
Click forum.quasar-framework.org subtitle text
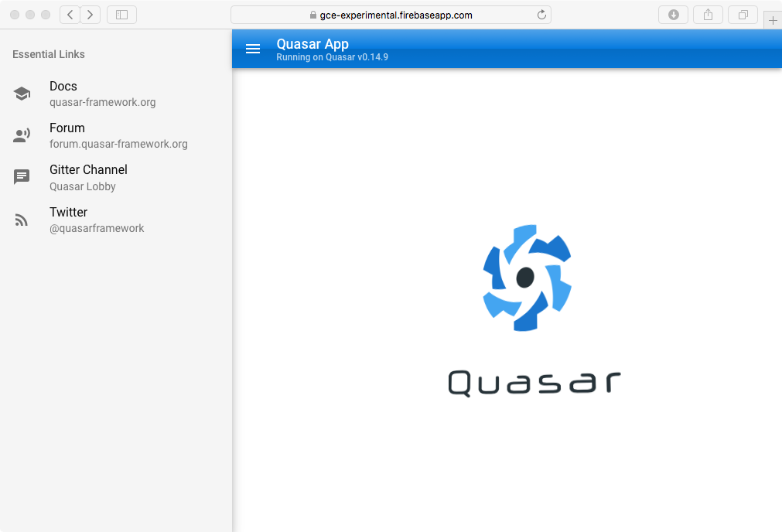(x=118, y=144)
